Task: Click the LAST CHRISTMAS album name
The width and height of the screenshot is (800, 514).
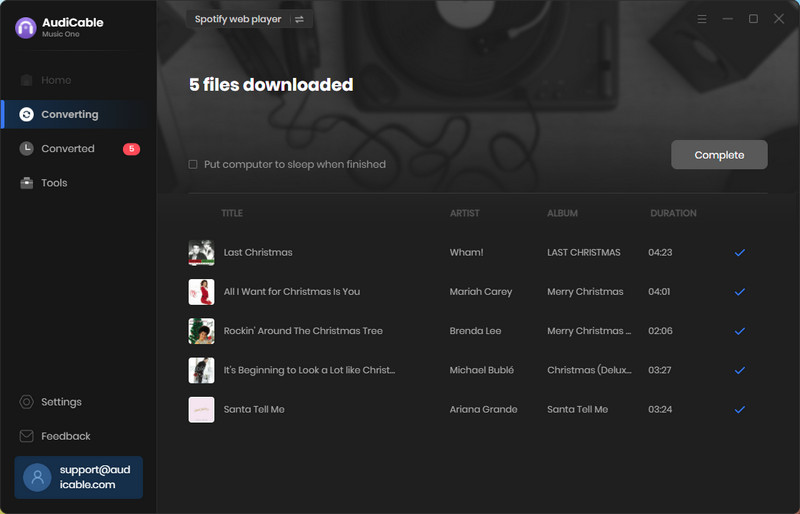Action: point(584,253)
